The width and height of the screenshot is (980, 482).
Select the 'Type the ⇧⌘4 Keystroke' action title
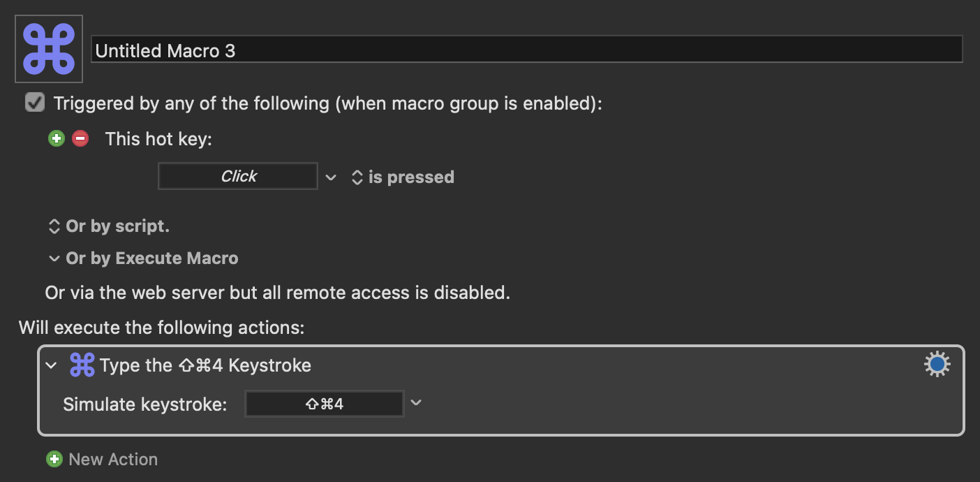pos(205,365)
